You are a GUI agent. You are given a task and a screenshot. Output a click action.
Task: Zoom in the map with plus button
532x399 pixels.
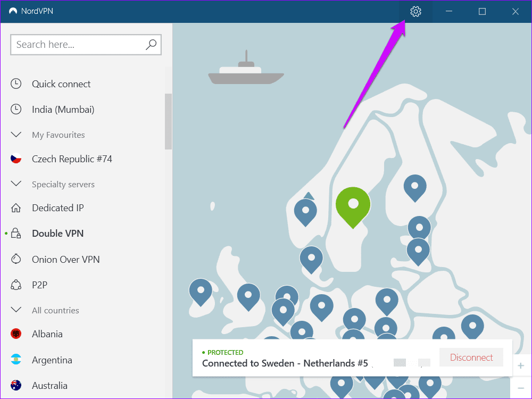pos(521,366)
